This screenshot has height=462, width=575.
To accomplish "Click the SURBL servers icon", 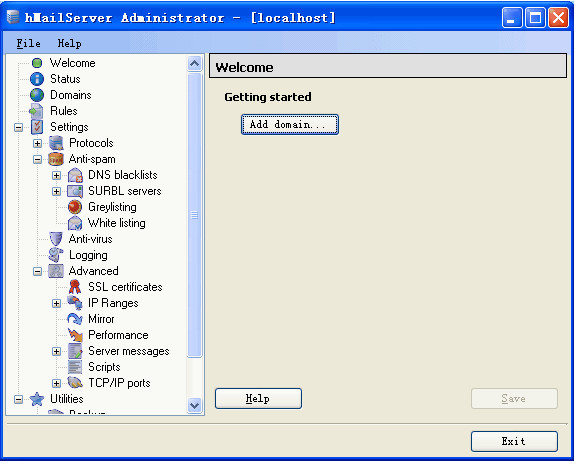I will coord(75,191).
